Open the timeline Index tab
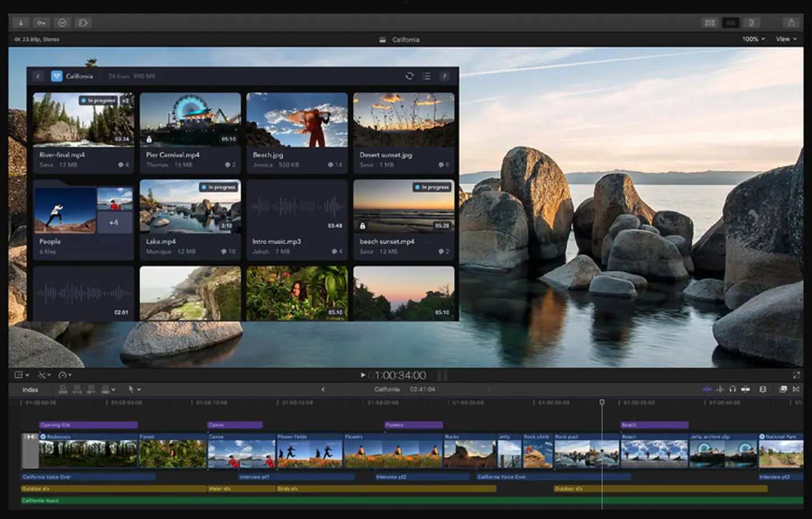Viewport: 812px width, 519px height. tap(30, 389)
